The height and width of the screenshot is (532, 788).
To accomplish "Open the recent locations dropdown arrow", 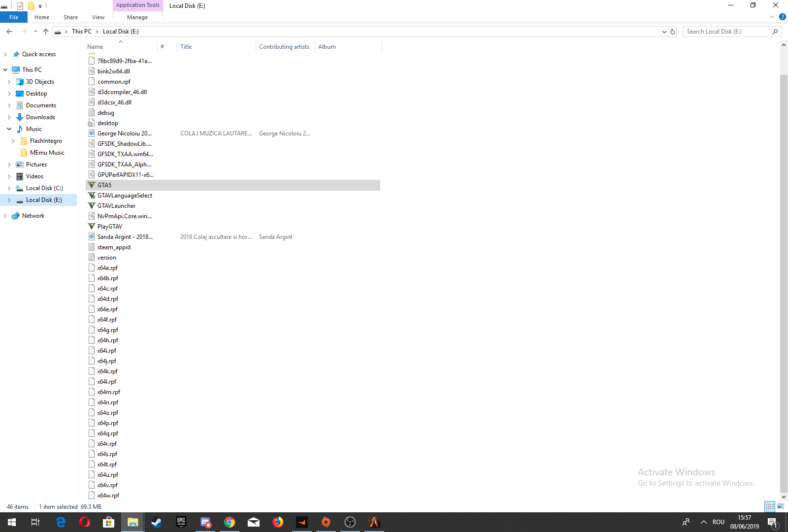I will pos(35,32).
